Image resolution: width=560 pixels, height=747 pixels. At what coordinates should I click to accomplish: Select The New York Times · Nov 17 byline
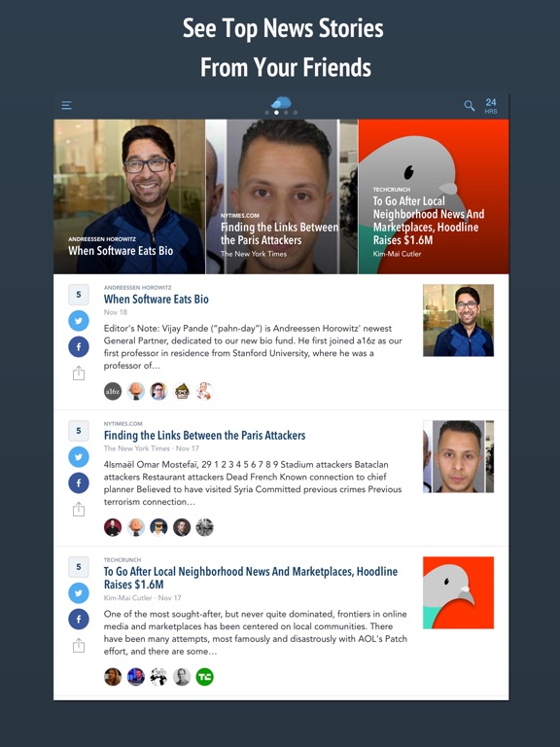click(x=152, y=448)
